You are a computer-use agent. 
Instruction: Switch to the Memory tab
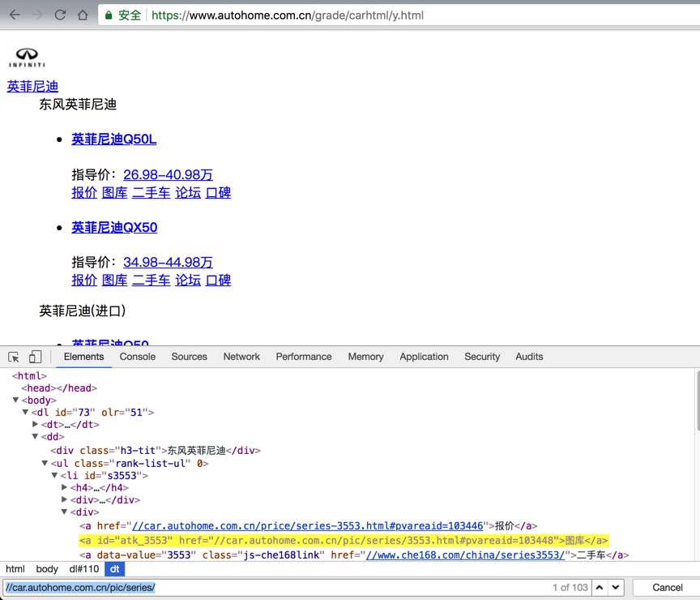click(365, 357)
